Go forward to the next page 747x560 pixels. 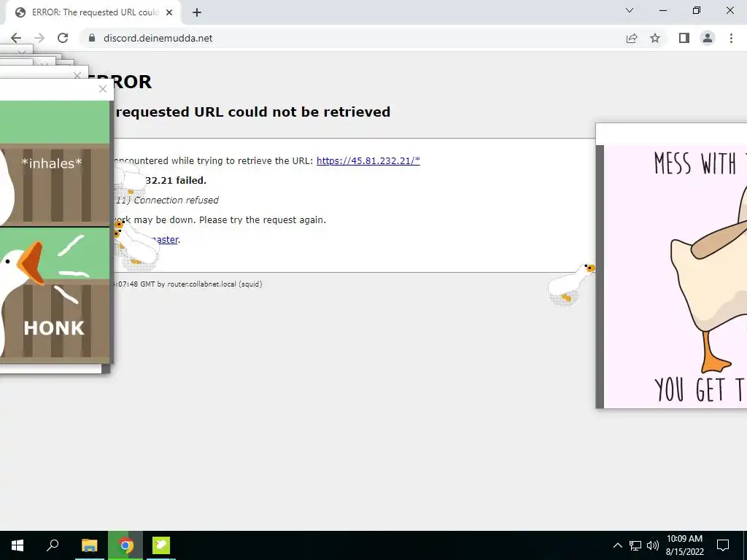[39, 38]
